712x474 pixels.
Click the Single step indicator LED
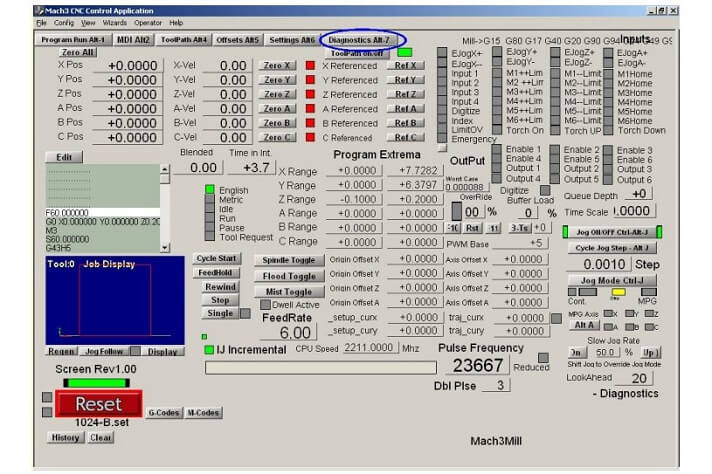point(245,313)
